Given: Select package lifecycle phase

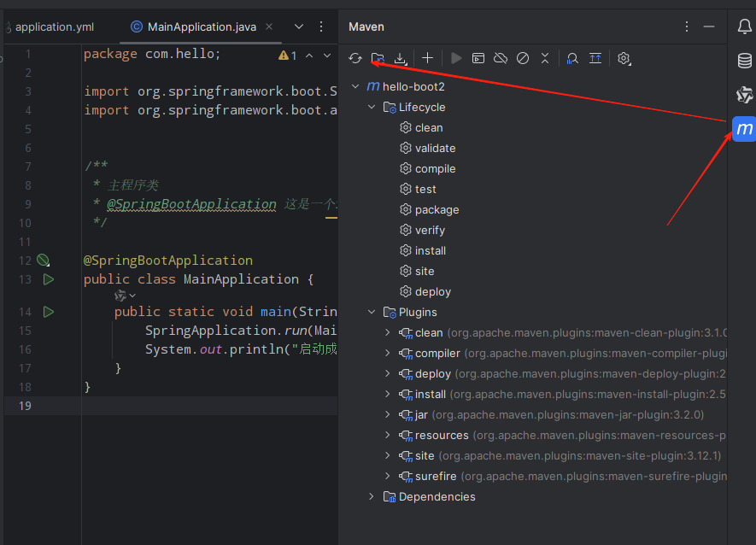Looking at the screenshot, I should point(430,210).
